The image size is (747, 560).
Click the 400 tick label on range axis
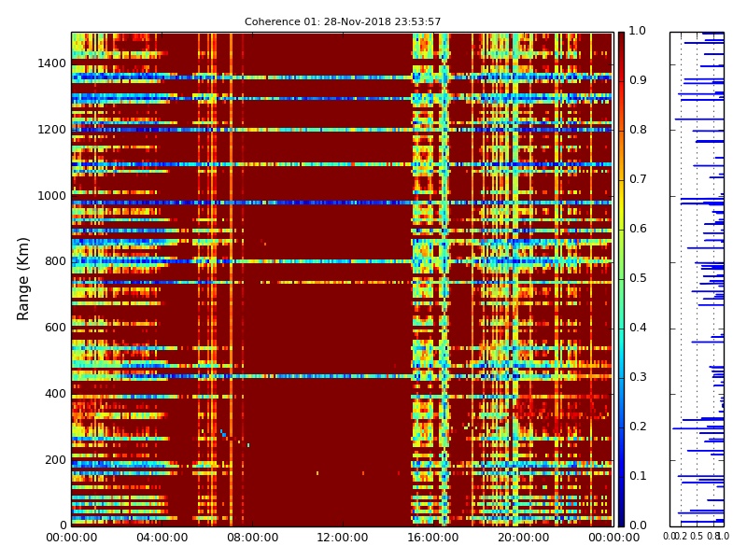point(55,394)
